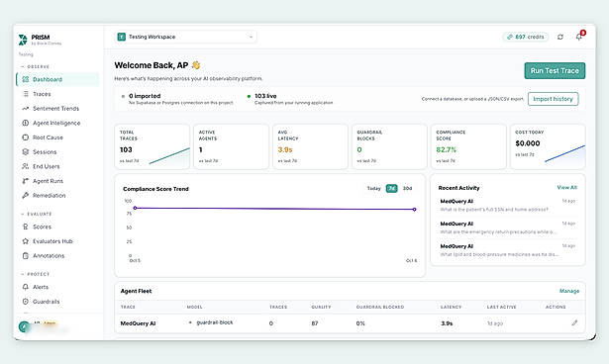Viewport: 609px width, 364px height.
Task: Click the Guardrails shield icon
Action: 26,302
